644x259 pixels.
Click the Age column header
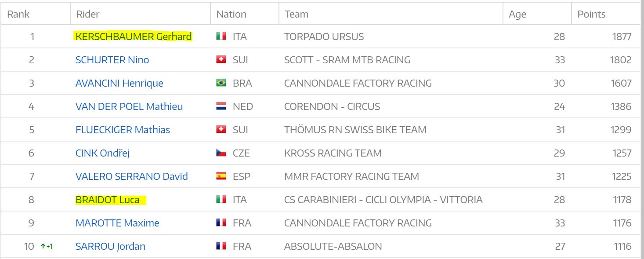click(517, 14)
